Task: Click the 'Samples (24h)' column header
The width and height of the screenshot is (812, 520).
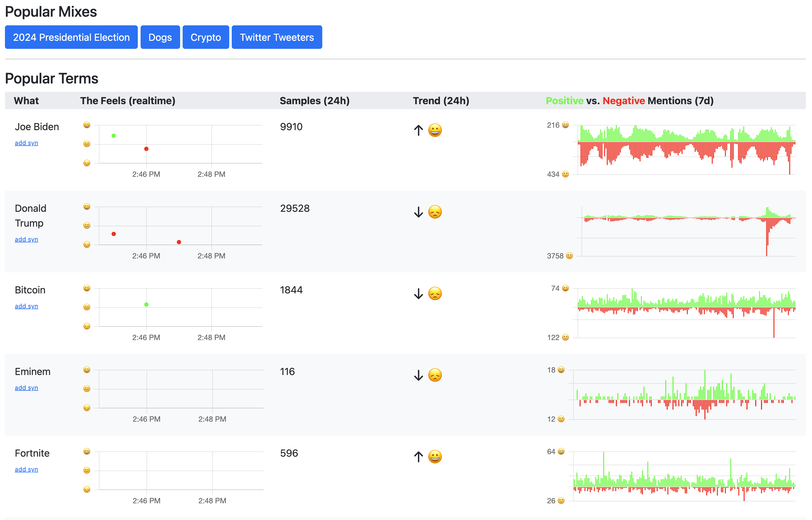Action: (315, 100)
